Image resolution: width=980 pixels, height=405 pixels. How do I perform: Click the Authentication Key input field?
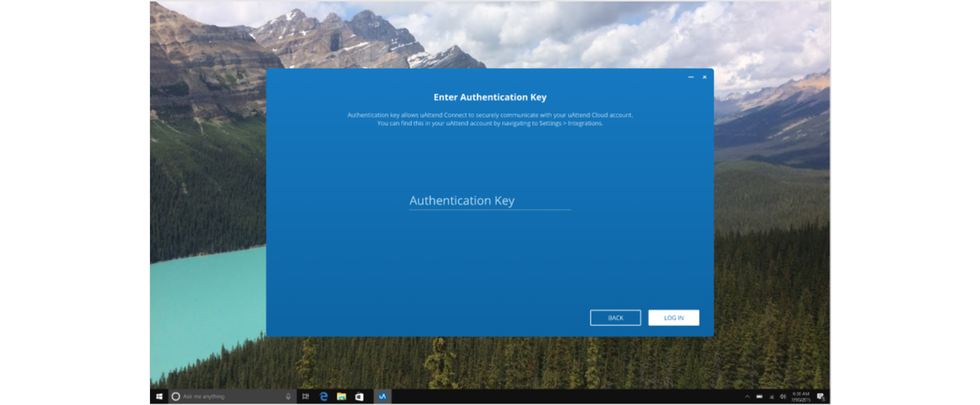489,201
